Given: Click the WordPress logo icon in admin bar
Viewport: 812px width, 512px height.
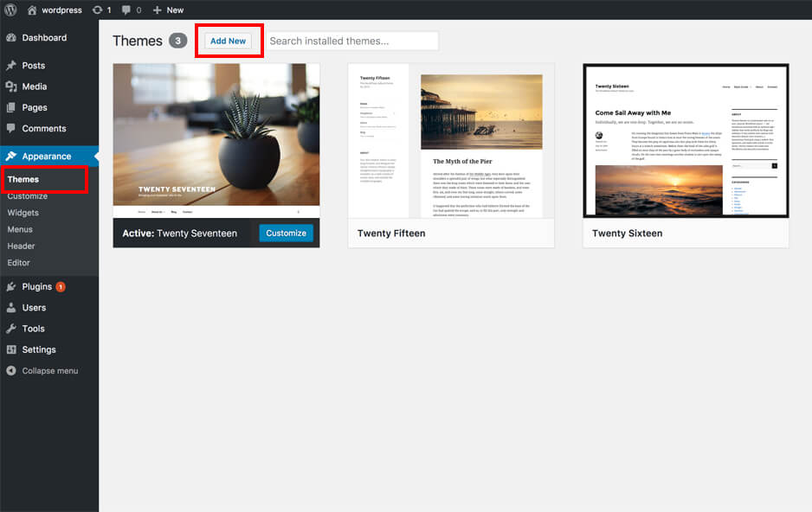Looking at the screenshot, I should pyautogui.click(x=10, y=10).
